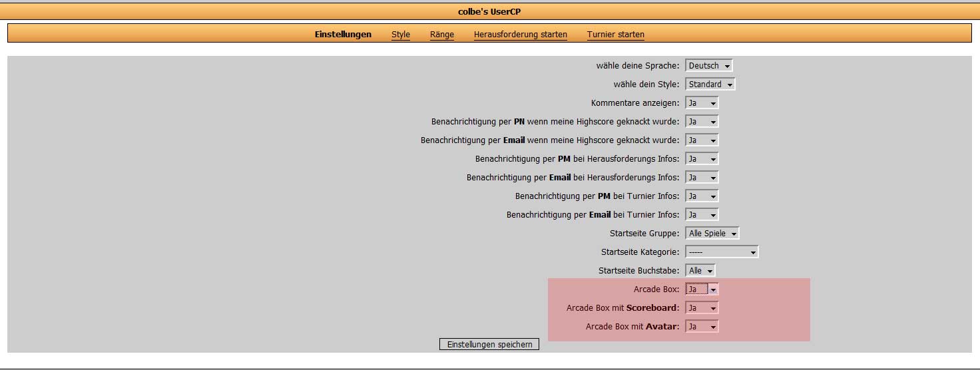Open 'Arcade Box mit Avatar' dropdown
980x370 pixels.
click(x=702, y=327)
